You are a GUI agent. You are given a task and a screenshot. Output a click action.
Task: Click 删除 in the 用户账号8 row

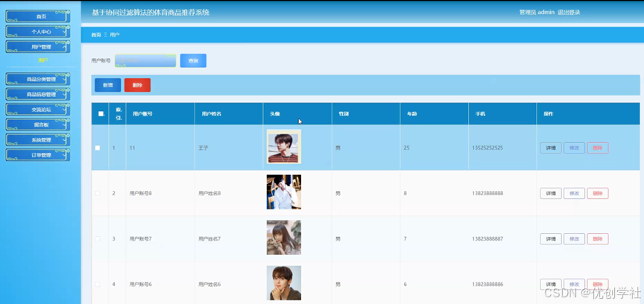598,193
